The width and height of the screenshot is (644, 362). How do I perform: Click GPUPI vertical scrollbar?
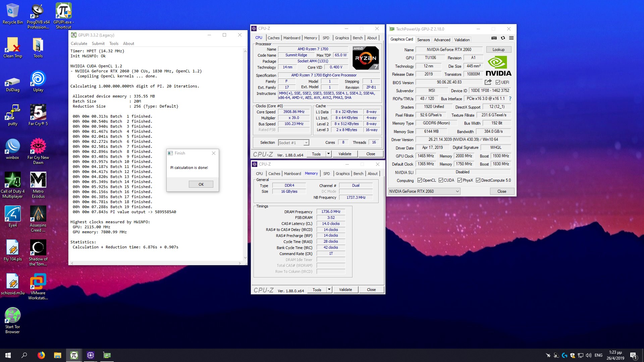245,154
